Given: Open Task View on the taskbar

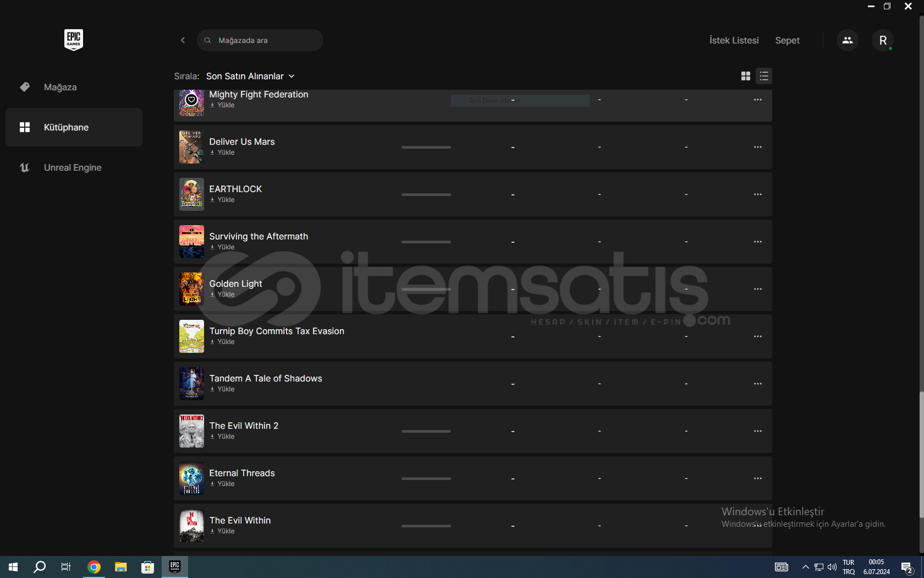Looking at the screenshot, I should tap(66, 567).
